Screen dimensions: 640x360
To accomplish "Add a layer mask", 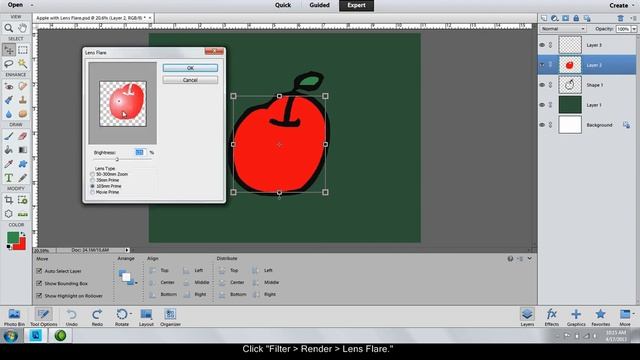I will click(565, 18).
